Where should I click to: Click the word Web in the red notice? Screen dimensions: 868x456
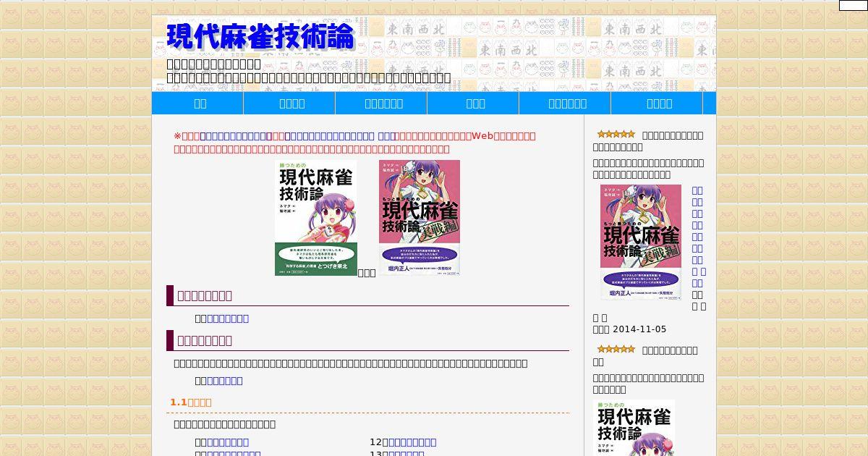pos(482,136)
